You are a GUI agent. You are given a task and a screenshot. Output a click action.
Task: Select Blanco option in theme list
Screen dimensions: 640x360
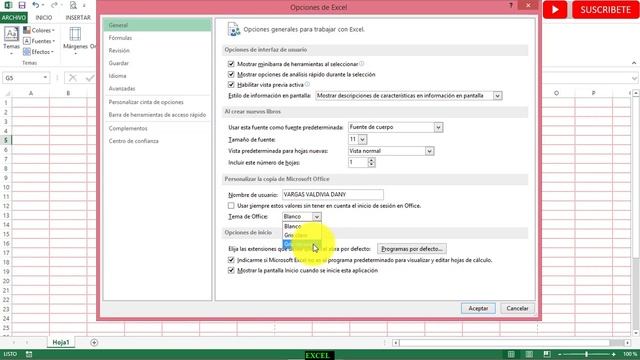pyautogui.click(x=302, y=226)
